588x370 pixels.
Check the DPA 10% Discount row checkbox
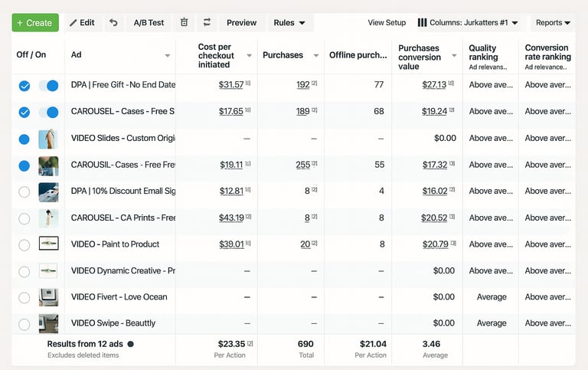pos(24,192)
